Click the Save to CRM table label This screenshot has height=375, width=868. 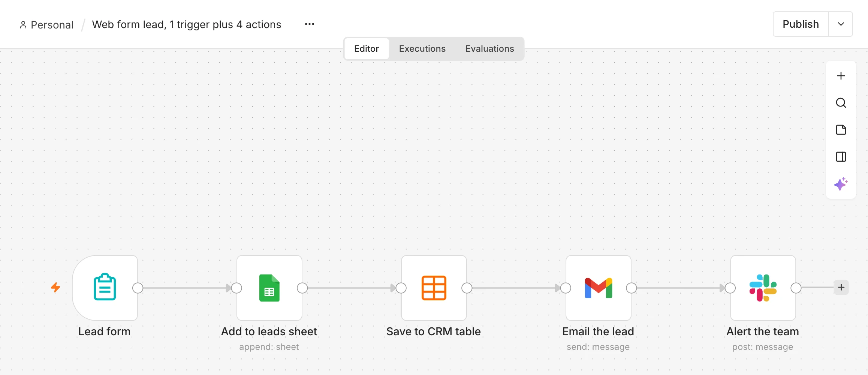pos(434,331)
